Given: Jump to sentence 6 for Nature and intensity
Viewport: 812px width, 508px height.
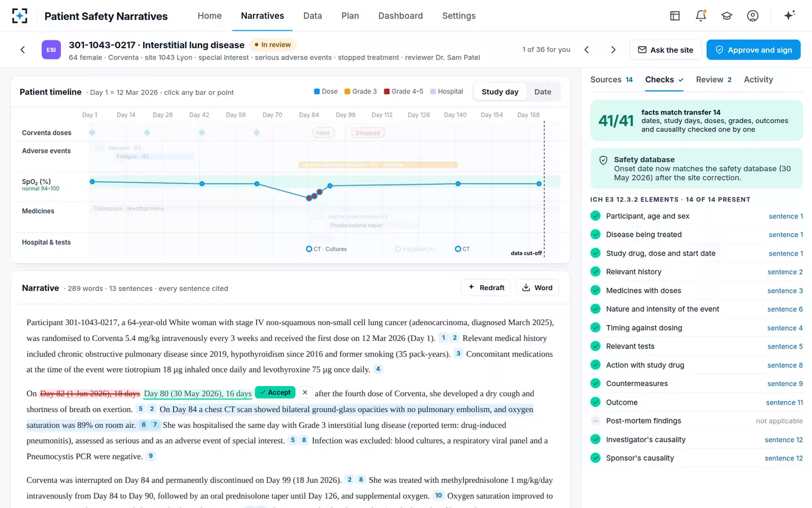Looking at the screenshot, I should point(785,309).
